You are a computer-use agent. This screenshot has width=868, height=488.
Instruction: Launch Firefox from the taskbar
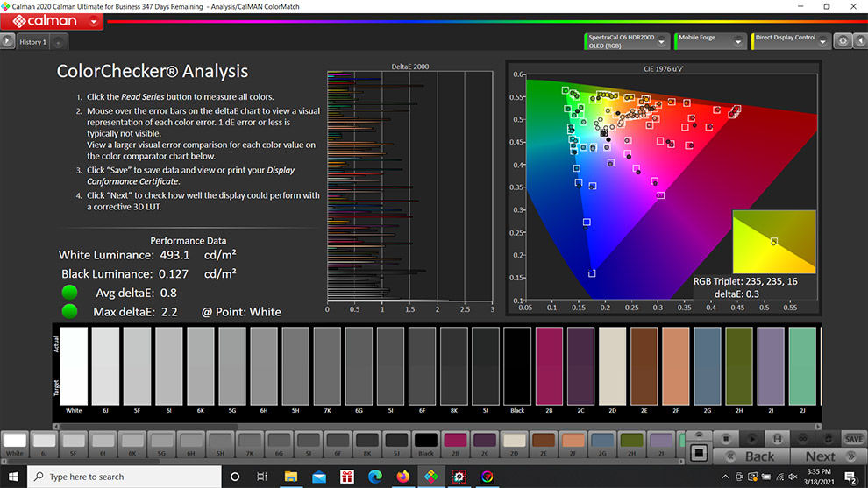click(x=403, y=477)
